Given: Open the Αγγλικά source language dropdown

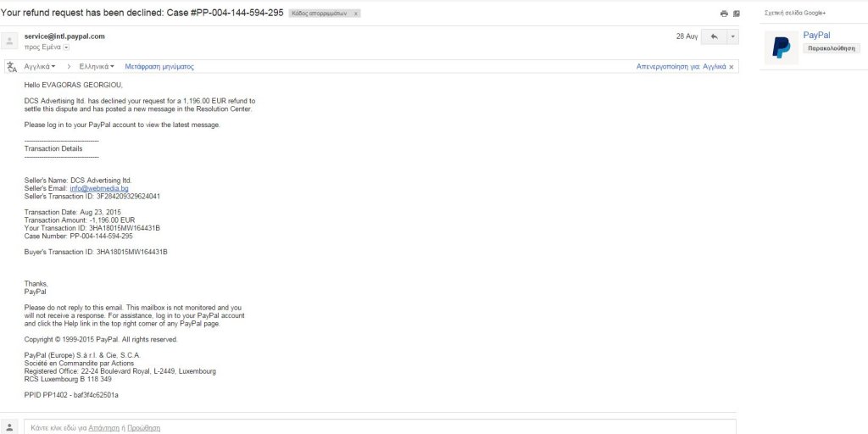Looking at the screenshot, I should [x=39, y=66].
